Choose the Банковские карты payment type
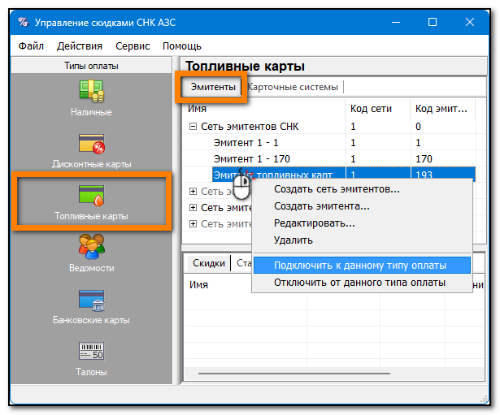Viewport: 500px width, 415px height. [91, 307]
